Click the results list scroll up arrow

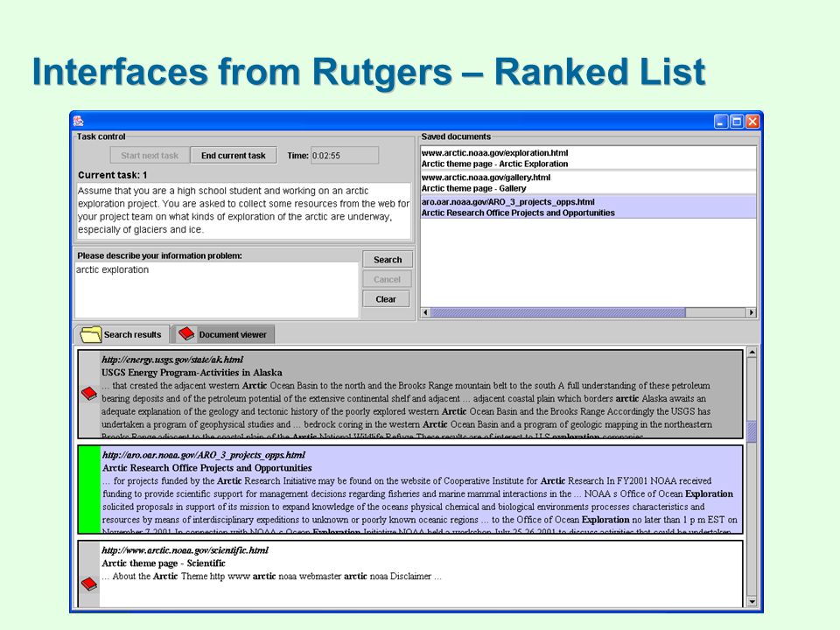[x=752, y=353]
